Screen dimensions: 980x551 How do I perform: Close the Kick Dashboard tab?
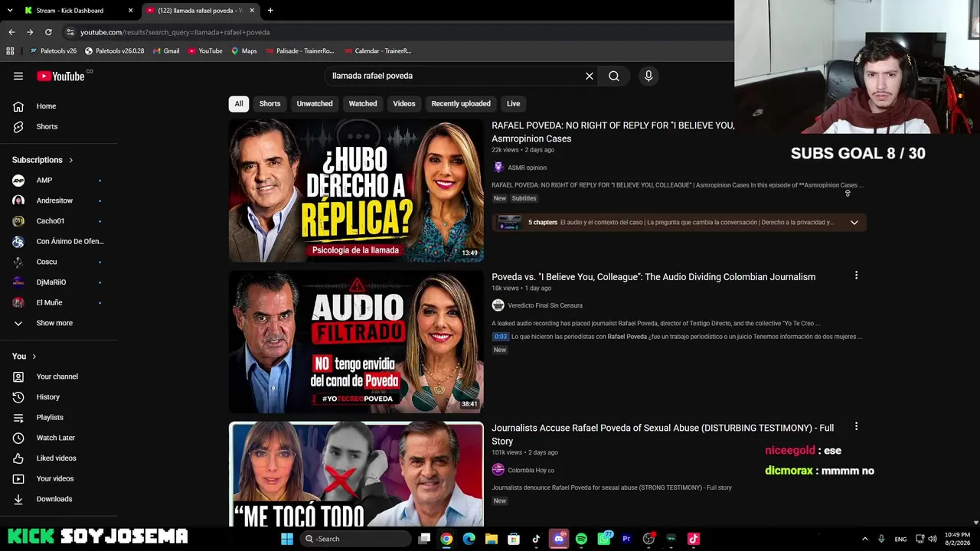click(x=131, y=11)
